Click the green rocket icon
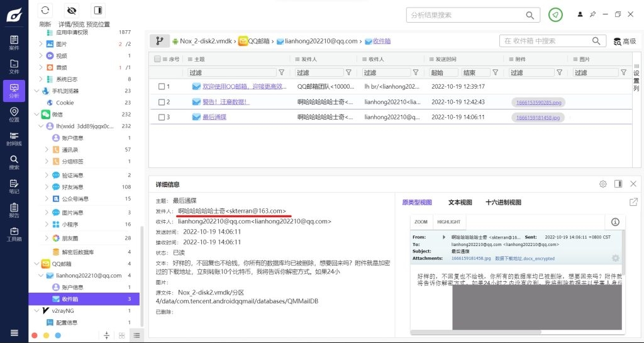The height and width of the screenshot is (343, 644). [555, 14]
